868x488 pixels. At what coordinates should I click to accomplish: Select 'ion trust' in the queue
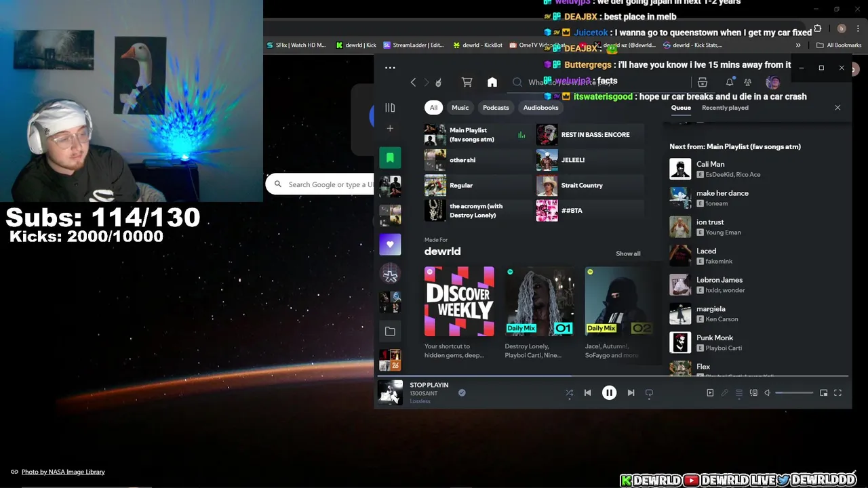754,227
